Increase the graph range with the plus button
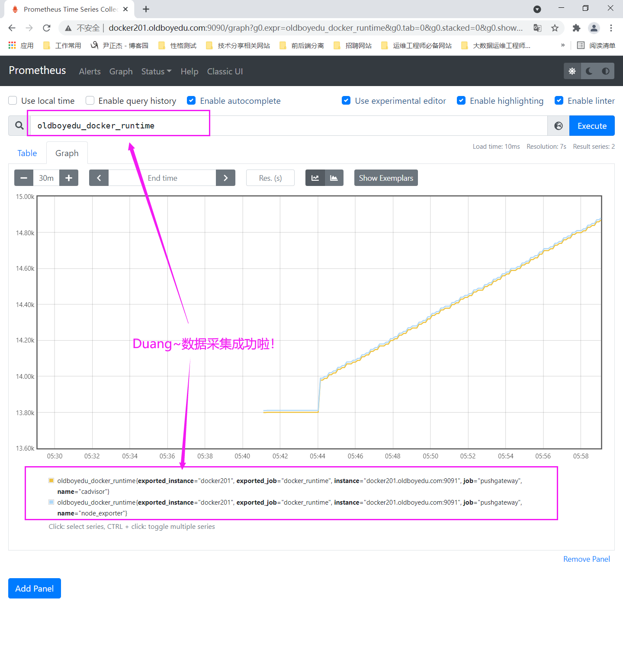Viewport: 623px width, 672px height. tap(69, 178)
